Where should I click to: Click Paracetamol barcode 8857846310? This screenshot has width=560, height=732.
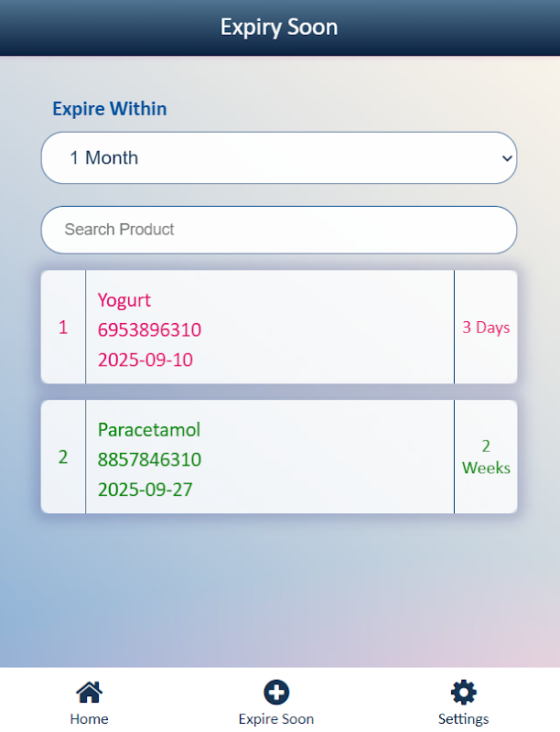point(150,459)
